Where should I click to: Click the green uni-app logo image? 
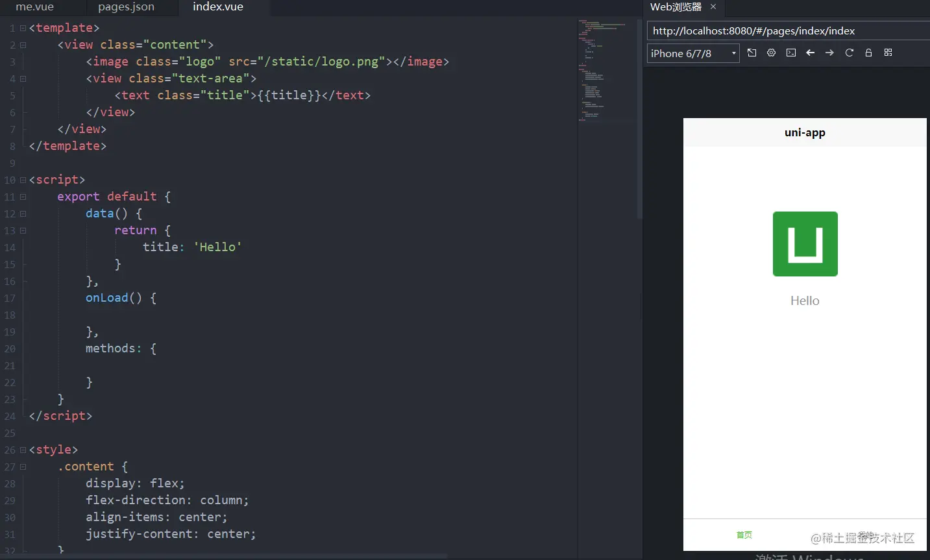(805, 244)
